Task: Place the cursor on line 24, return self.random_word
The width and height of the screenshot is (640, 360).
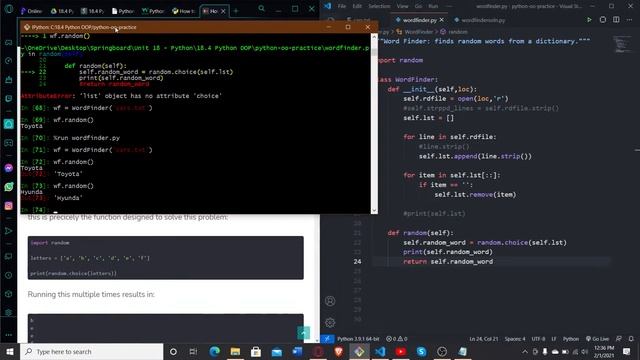Action: (448, 262)
